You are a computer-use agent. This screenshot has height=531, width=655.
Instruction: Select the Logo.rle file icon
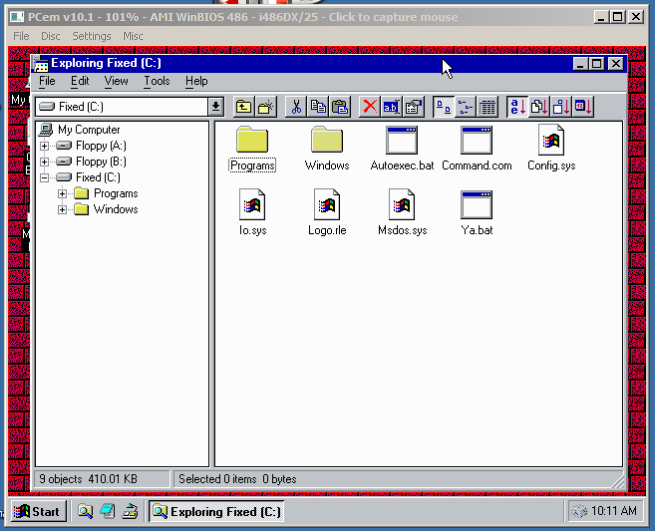[x=327, y=204]
